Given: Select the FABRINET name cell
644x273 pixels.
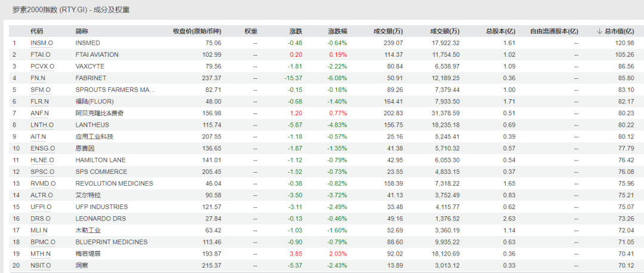Looking at the screenshot, I should point(90,78).
